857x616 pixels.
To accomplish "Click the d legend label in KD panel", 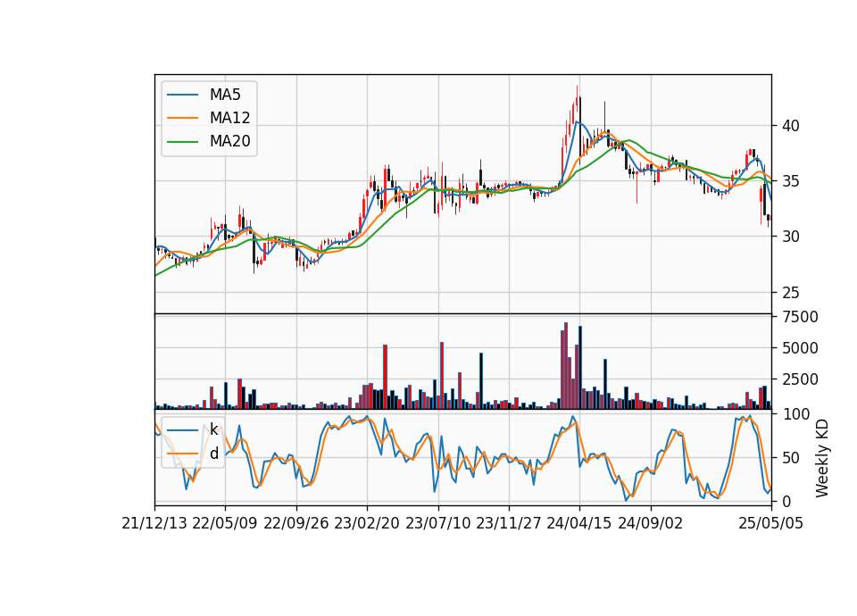I will (213, 454).
